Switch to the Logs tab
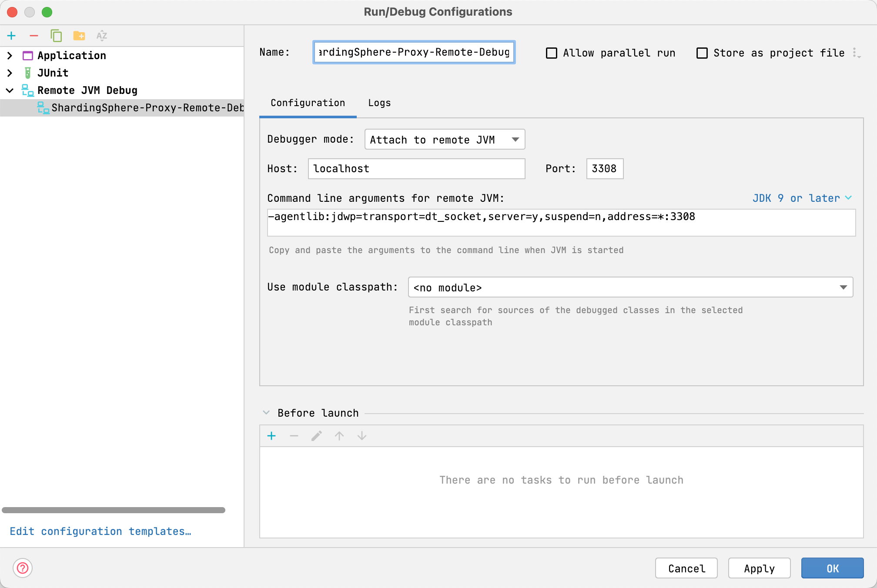877x588 pixels. point(379,103)
